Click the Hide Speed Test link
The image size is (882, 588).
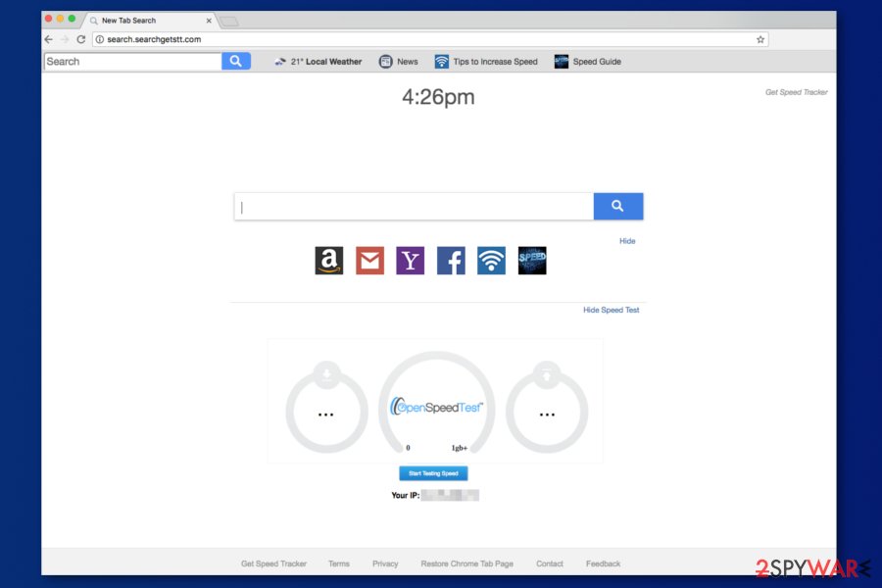611,310
